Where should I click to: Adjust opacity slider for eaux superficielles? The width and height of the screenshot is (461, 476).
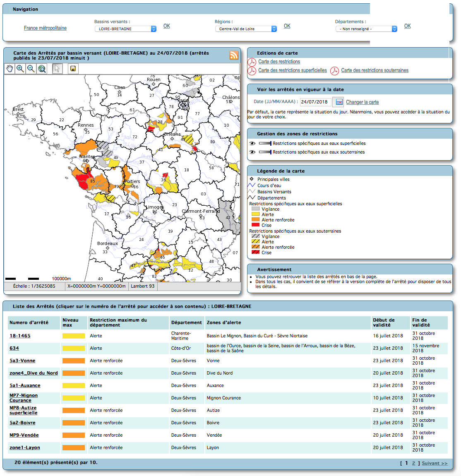click(x=265, y=143)
